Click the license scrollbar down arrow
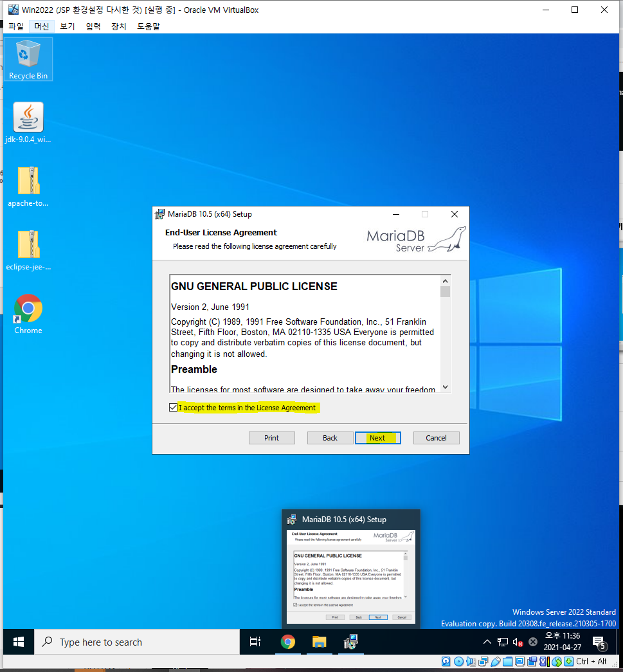Viewport: 623px width, 672px height. pos(445,387)
